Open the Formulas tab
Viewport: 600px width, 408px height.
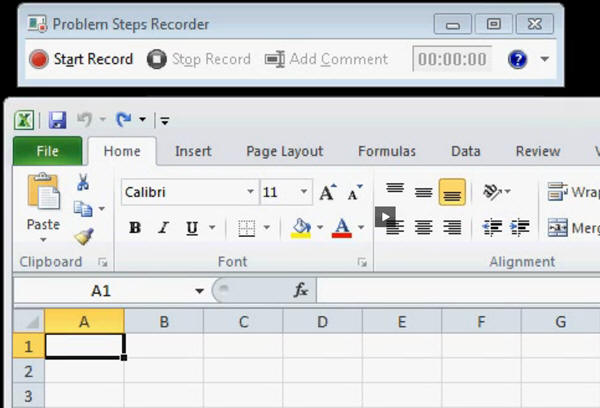pos(387,152)
